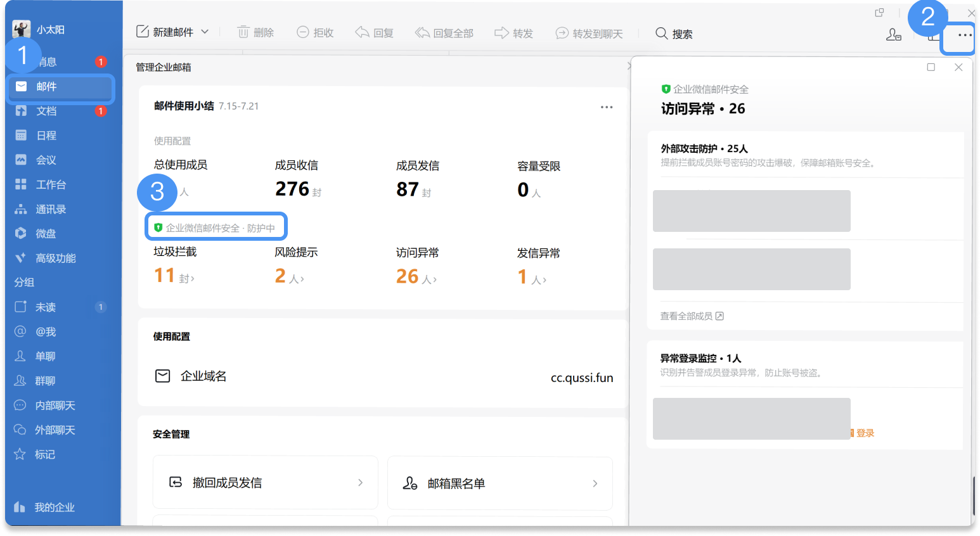The height and width of the screenshot is (536, 980).
Task: Click the 分组 section label in sidebar
Action: (x=24, y=282)
